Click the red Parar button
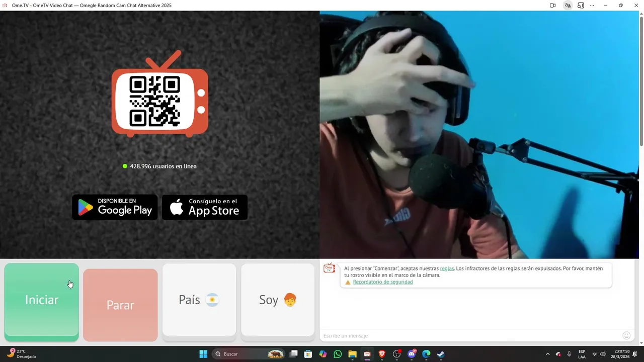The height and width of the screenshot is (362, 644). [120, 305]
